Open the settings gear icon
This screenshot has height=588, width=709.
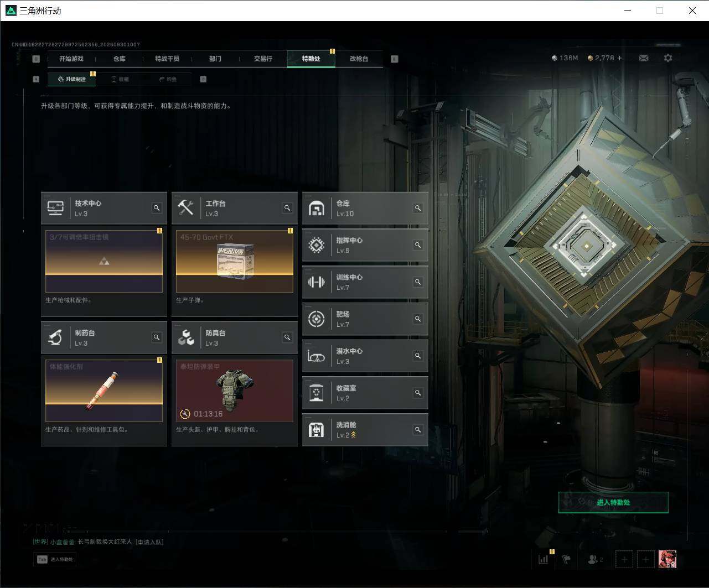pyautogui.click(x=668, y=58)
